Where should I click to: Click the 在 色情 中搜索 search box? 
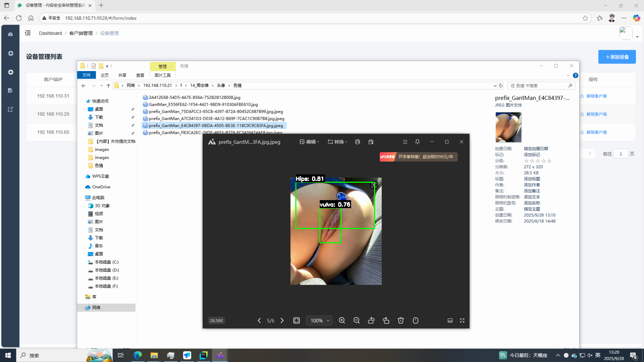point(538,86)
